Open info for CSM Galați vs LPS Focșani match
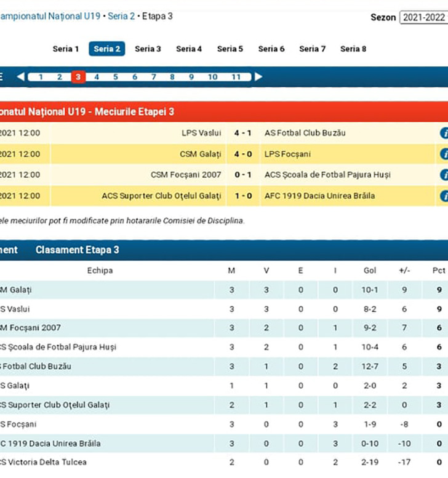This screenshot has width=448, height=478. [x=444, y=154]
